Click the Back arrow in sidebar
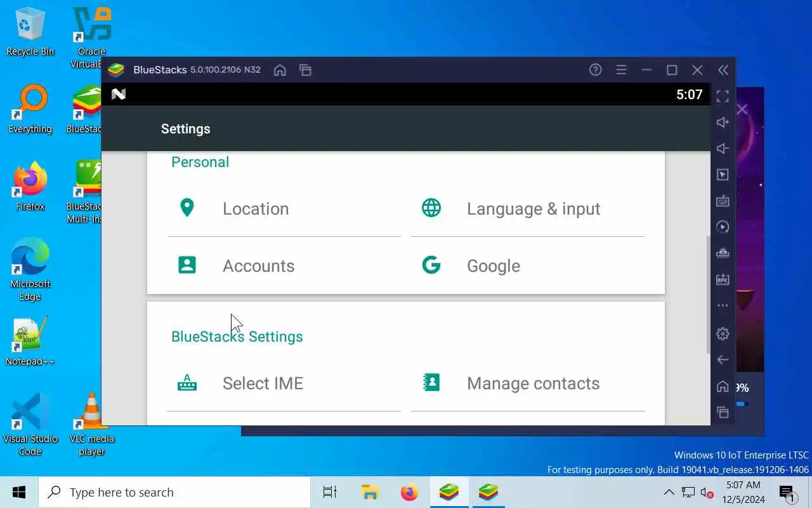Screen dimensions: 812x508 point(723,359)
